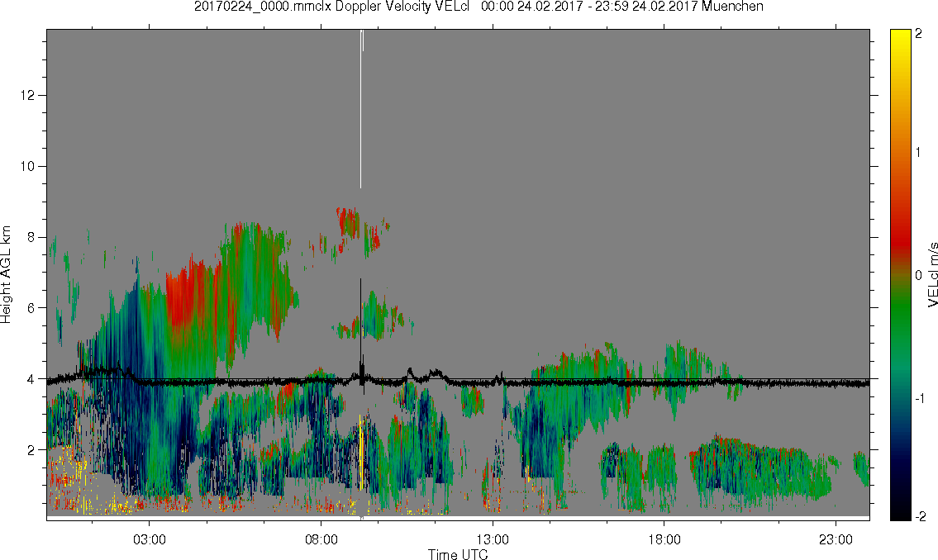The width and height of the screenshot is (938, 560).
Task: Click the height label '4'
Action: pyautogui.click(x=31, y=379)
